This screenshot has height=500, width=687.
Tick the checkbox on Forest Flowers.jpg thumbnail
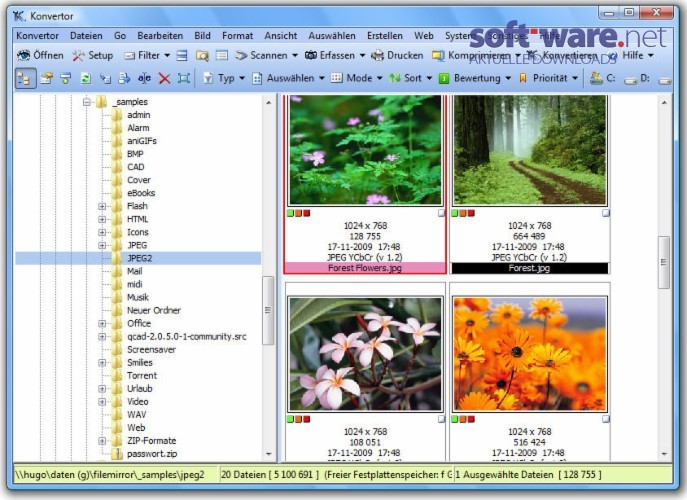441,213
